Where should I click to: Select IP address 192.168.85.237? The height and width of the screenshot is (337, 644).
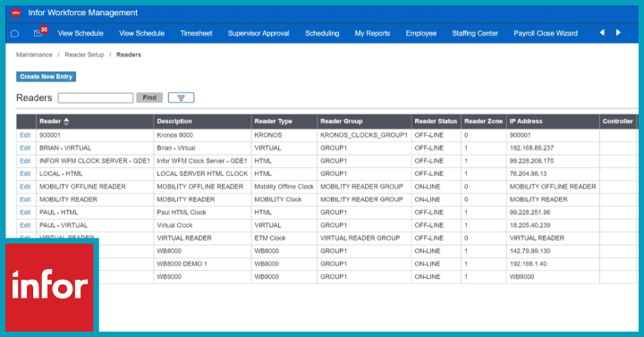(x=531, y=147)
